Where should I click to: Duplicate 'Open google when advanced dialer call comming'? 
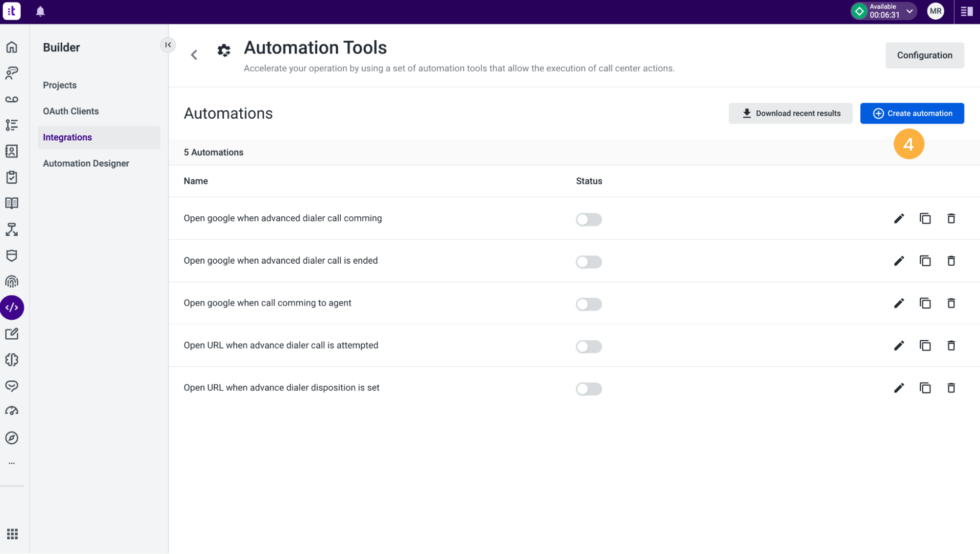(x=925, y=219)
